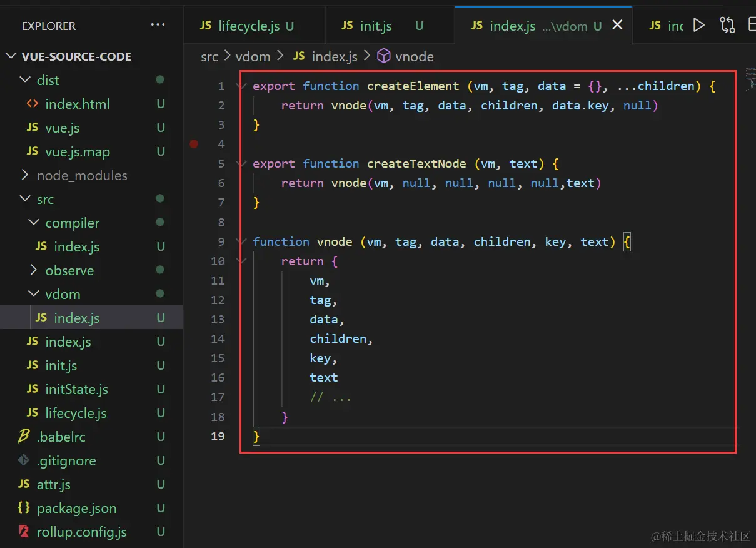Open the .gitignore file
Image resolution: width=756 pixels, height=548 pixels.
tap(66, 460)
